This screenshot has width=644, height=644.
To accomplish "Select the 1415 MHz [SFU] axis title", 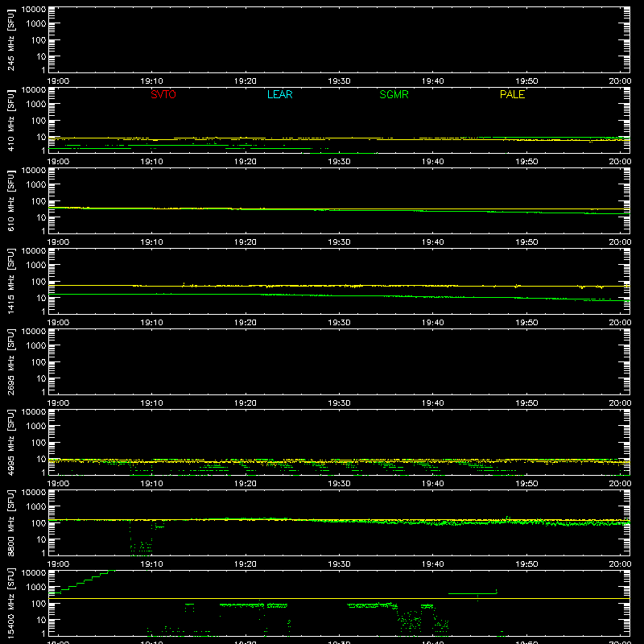I will pos(10,281).
